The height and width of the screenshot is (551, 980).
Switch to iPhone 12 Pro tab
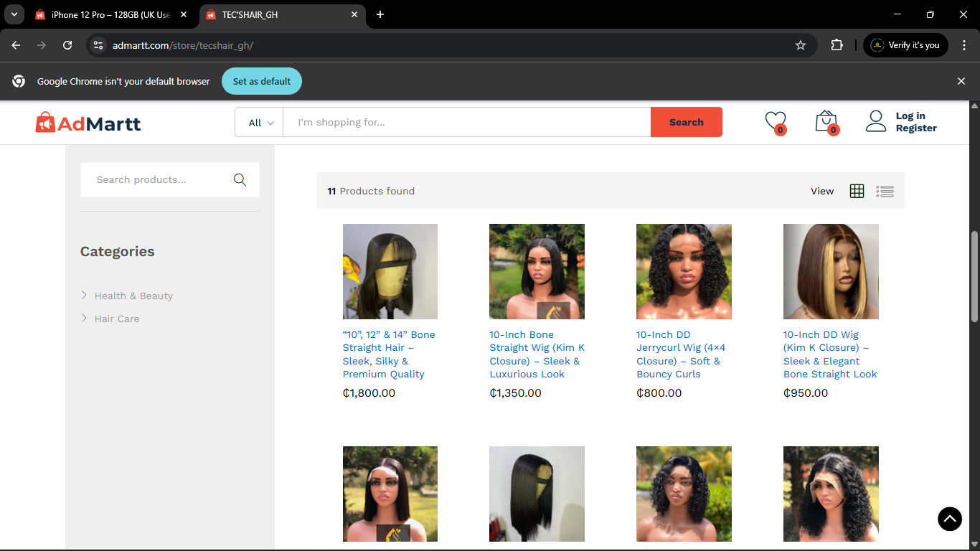point(111,15)
